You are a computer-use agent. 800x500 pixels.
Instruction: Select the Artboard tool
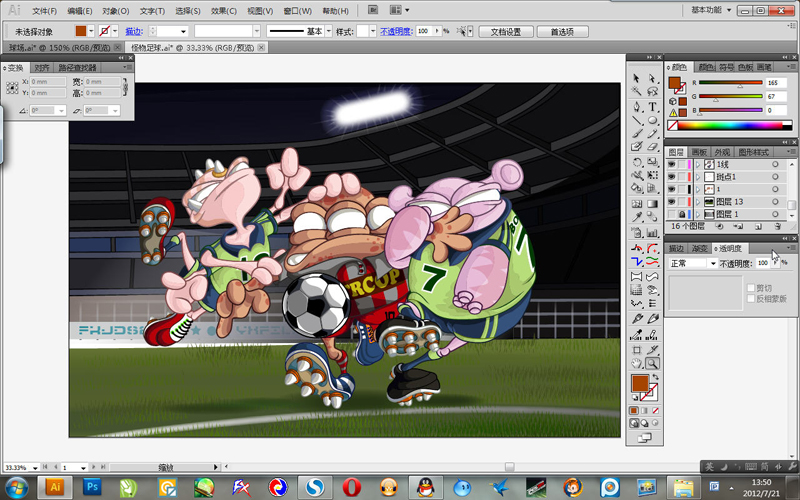pyautogui.click(x=636, y=350)
